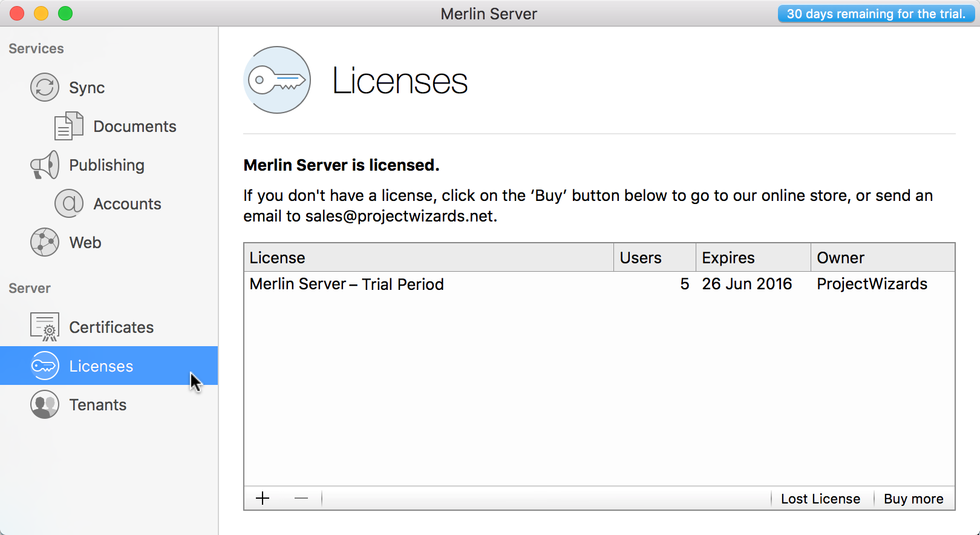980x535 pixels.
Task: Click the Accounts at-sign icon
Action: (69, 203)
